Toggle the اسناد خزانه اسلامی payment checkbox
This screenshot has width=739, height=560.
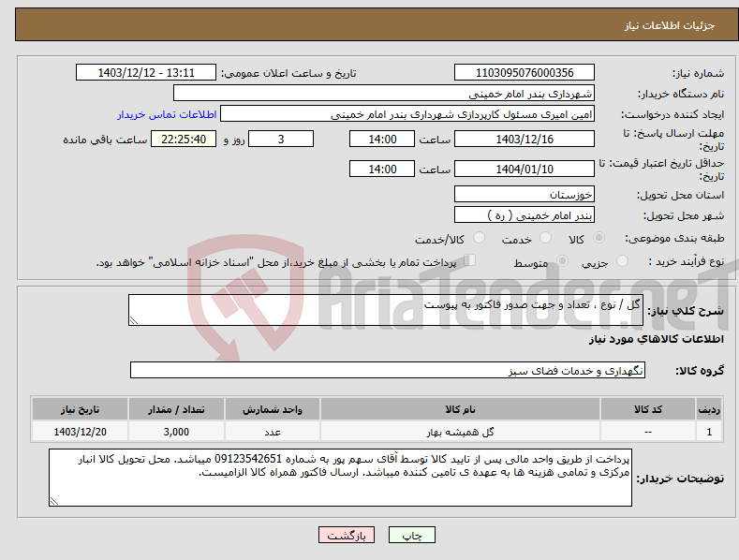(x=470, y=260)
